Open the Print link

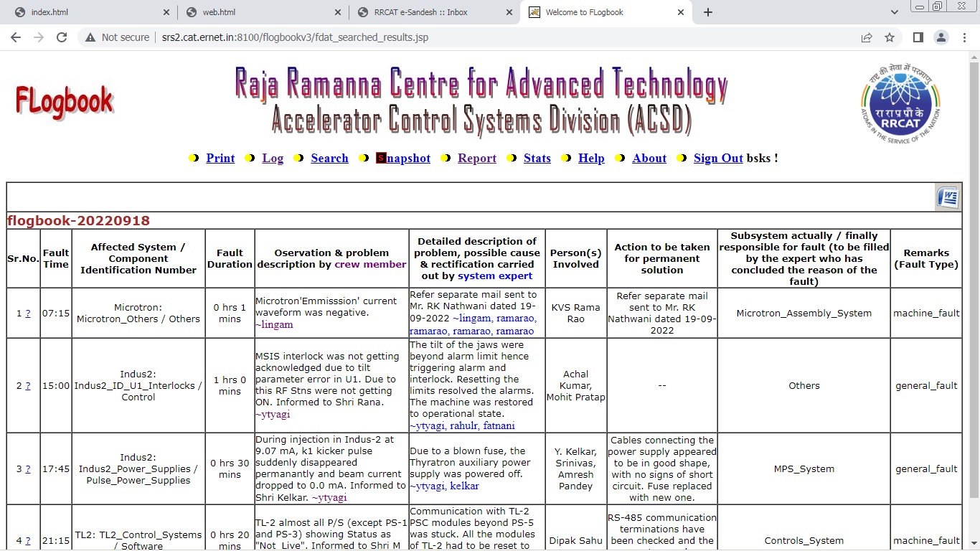coord(220,159)
